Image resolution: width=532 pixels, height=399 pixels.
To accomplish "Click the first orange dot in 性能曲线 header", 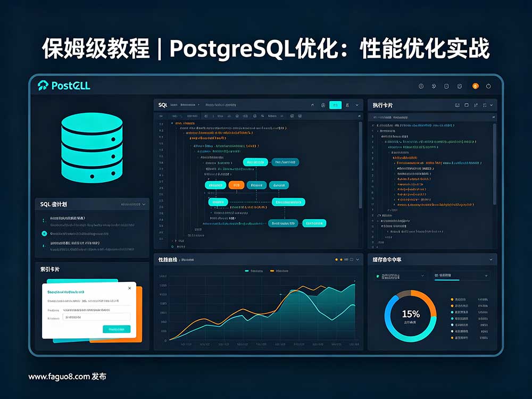I will click(x=336, y=260).
